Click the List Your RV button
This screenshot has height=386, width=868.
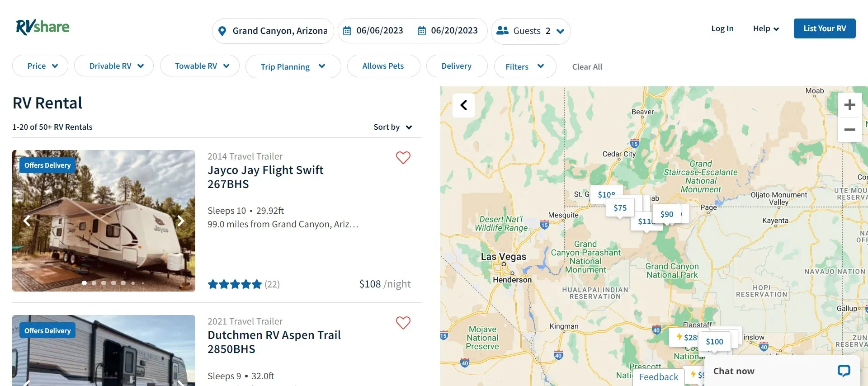(825, 28)
